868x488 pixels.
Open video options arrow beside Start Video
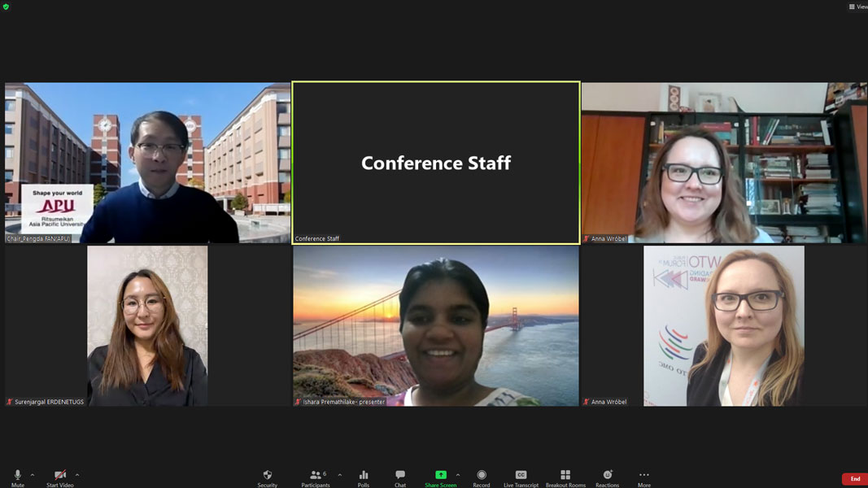pos(77,475)
